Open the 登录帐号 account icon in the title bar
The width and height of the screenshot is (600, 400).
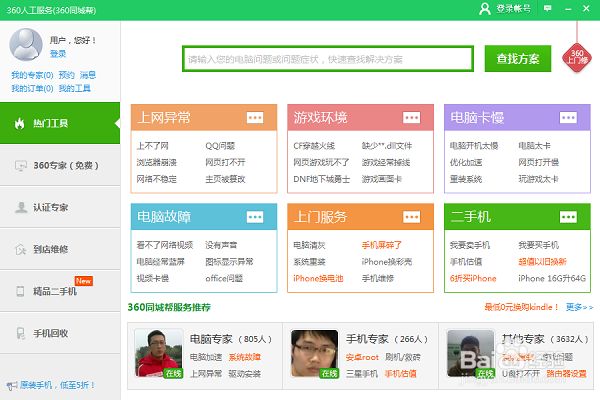[484, 8]
